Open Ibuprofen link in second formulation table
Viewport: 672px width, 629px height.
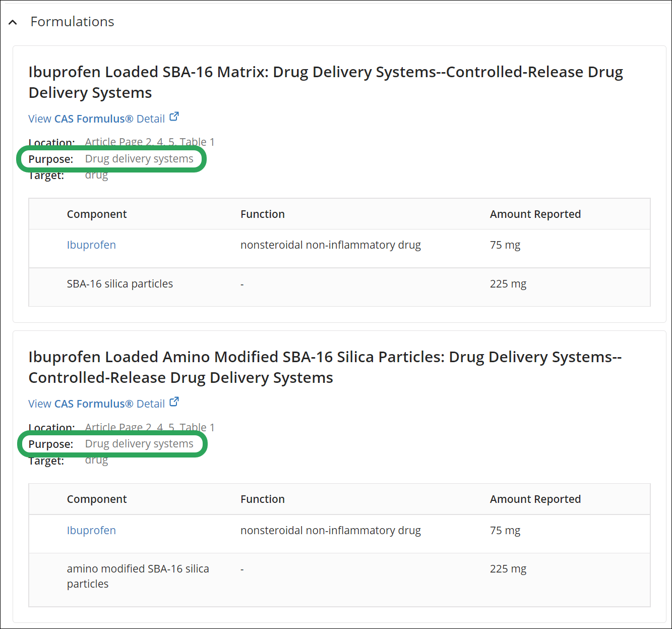click(91, 530)
